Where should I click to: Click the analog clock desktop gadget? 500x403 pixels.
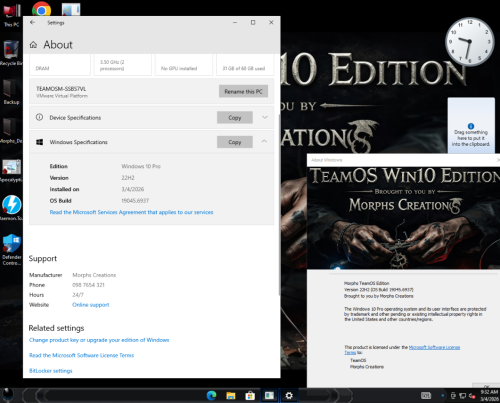(469, 41)
